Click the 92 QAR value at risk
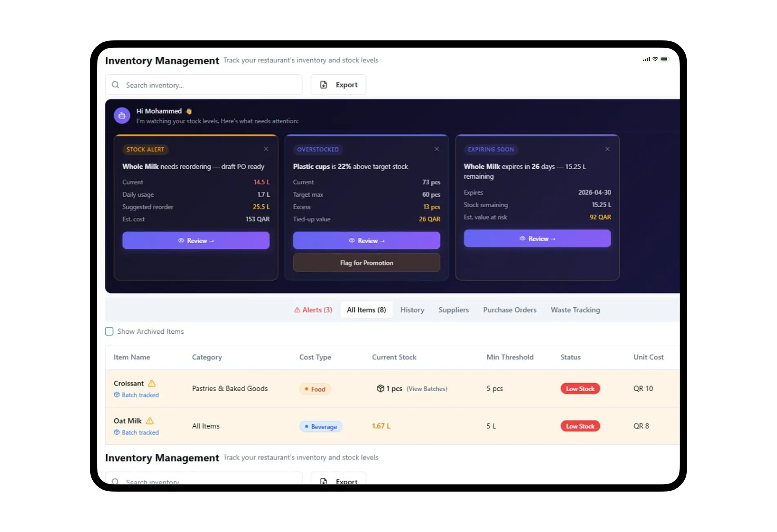This screenshot has height=532, width=777. click(x=600, y=217)
